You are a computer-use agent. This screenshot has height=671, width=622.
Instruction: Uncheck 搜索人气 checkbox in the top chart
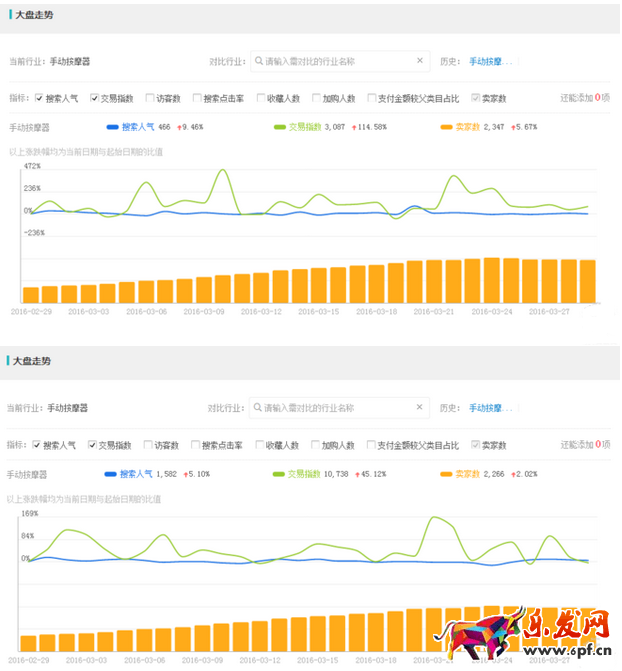tap(39, 98)
